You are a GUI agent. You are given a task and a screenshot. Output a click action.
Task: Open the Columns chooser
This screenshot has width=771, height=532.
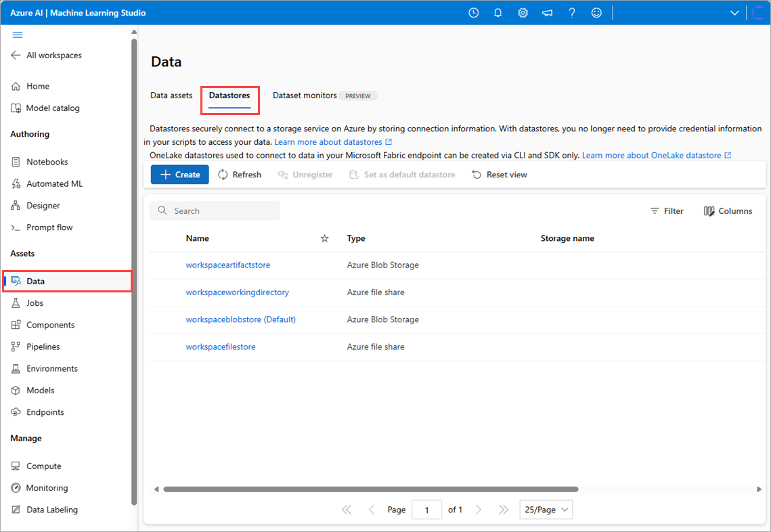728,211
